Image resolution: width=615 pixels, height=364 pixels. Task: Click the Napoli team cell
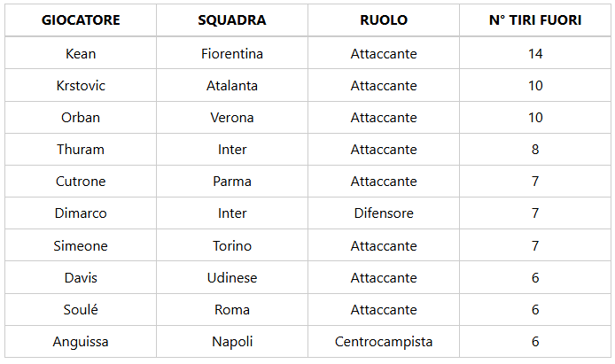tap(232, 342)
